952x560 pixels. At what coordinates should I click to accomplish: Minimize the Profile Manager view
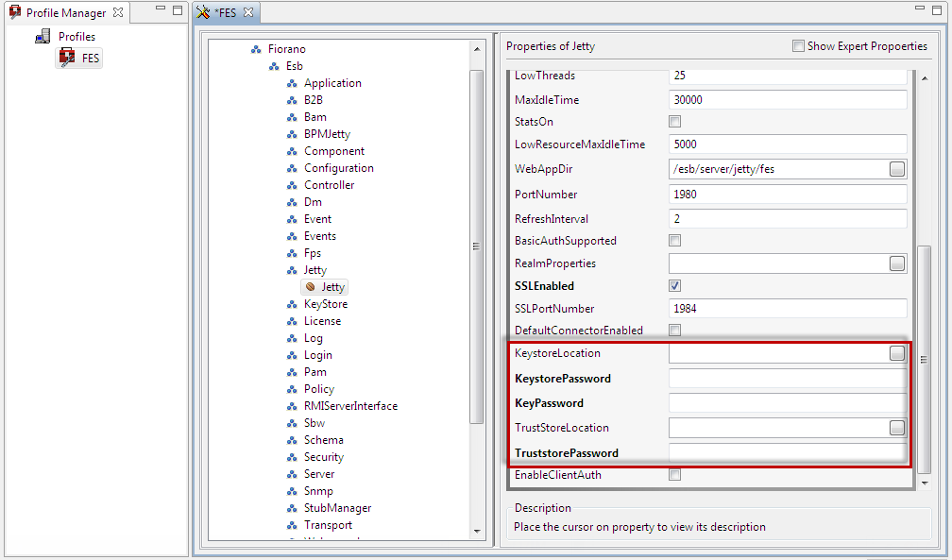coord(161,8)
